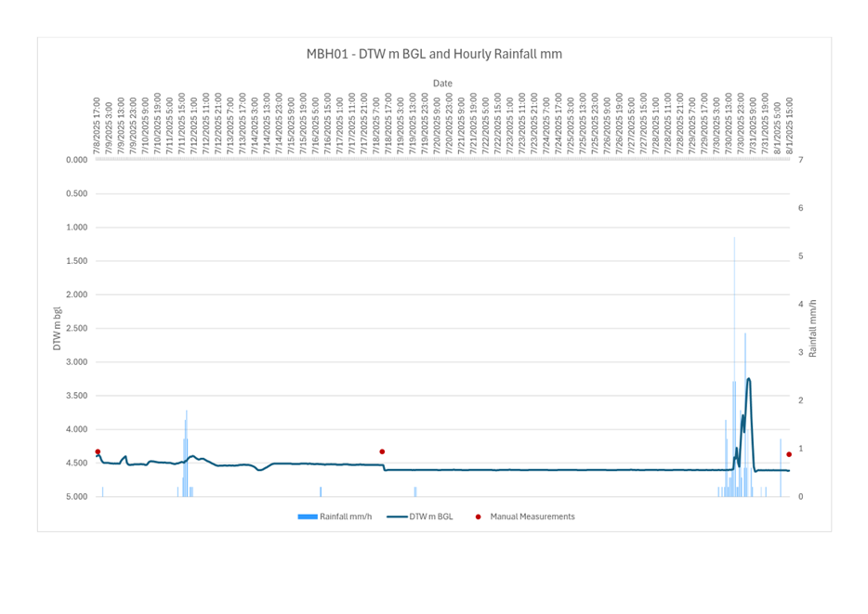Click the red manual measurement marker on 7/8
The height and width of the screenshot is (614, 868).
(x=99, y=452)
